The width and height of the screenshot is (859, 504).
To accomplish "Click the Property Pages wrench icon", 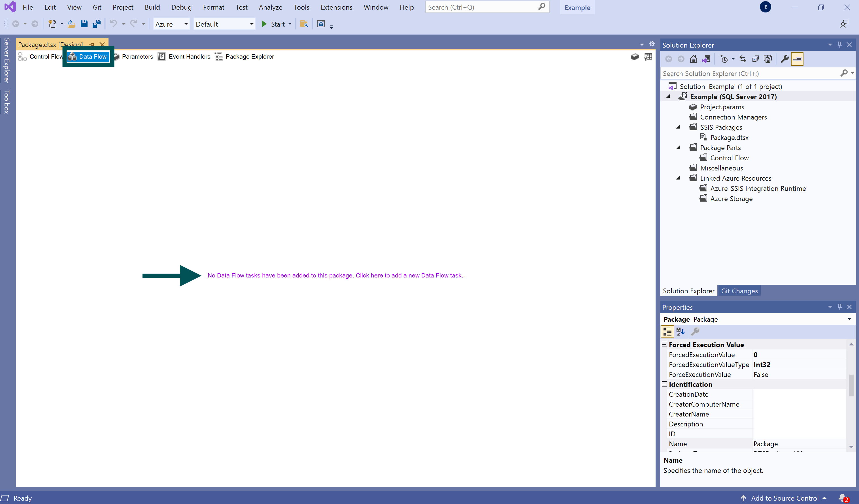I will (x=695, y=331).
